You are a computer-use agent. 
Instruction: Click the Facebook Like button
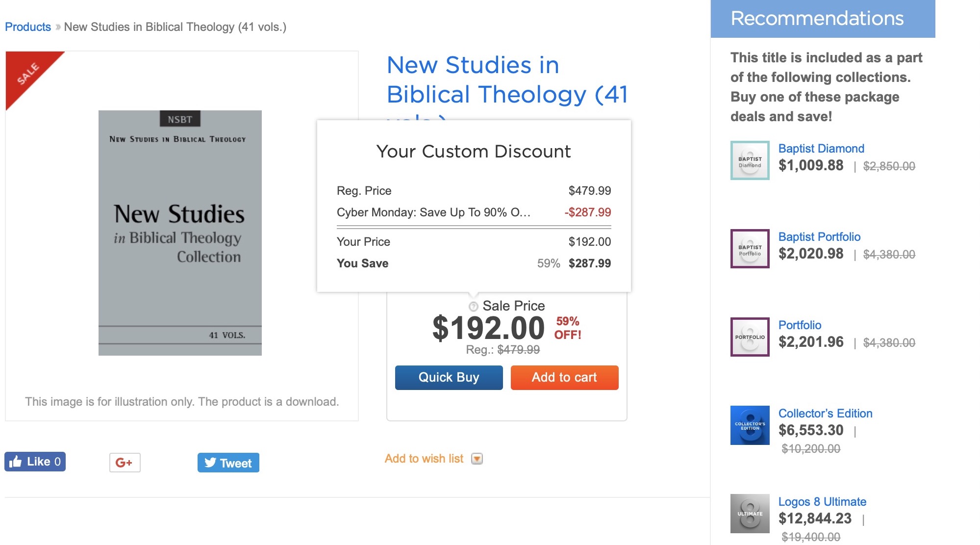[x=35, y=462]
